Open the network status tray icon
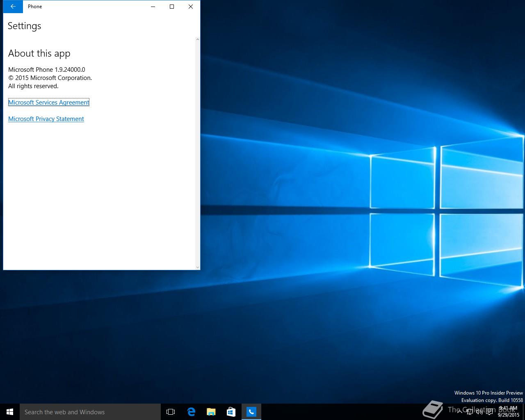Screen dimensions: 525x420 coord(469,412)
